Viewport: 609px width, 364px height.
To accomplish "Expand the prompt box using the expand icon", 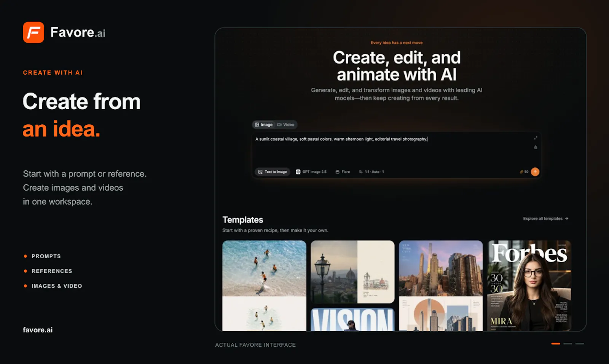I will point(536,138).
